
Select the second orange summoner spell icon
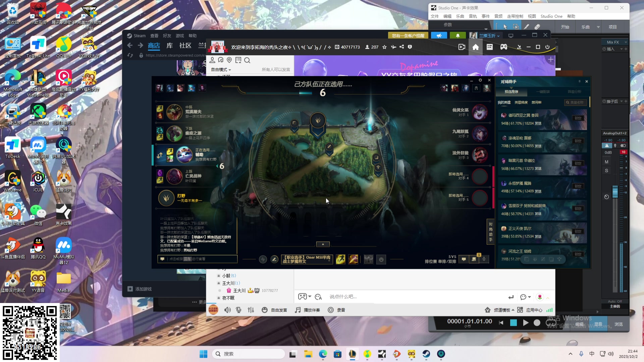353,259
